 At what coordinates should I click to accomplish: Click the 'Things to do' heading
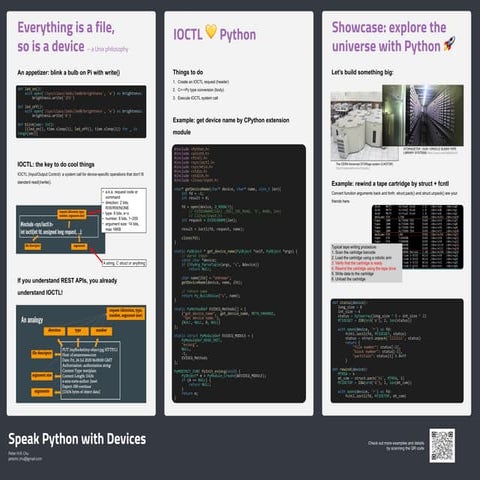tap(188, 72)
